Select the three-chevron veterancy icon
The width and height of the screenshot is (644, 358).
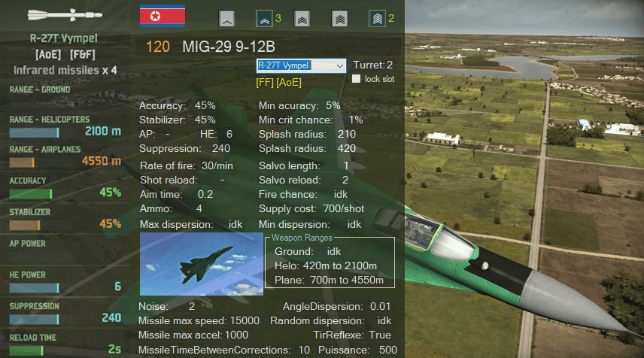point(302,19)
